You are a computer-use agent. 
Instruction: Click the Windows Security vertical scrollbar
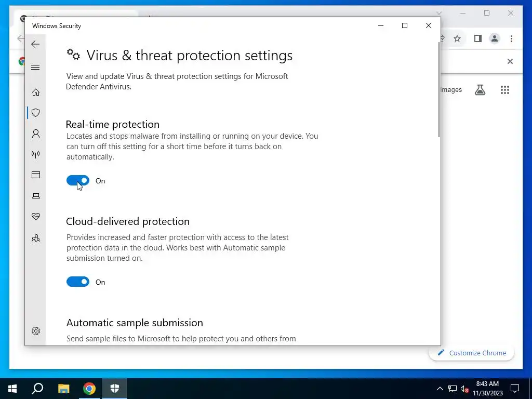click(x=439, y=89)
